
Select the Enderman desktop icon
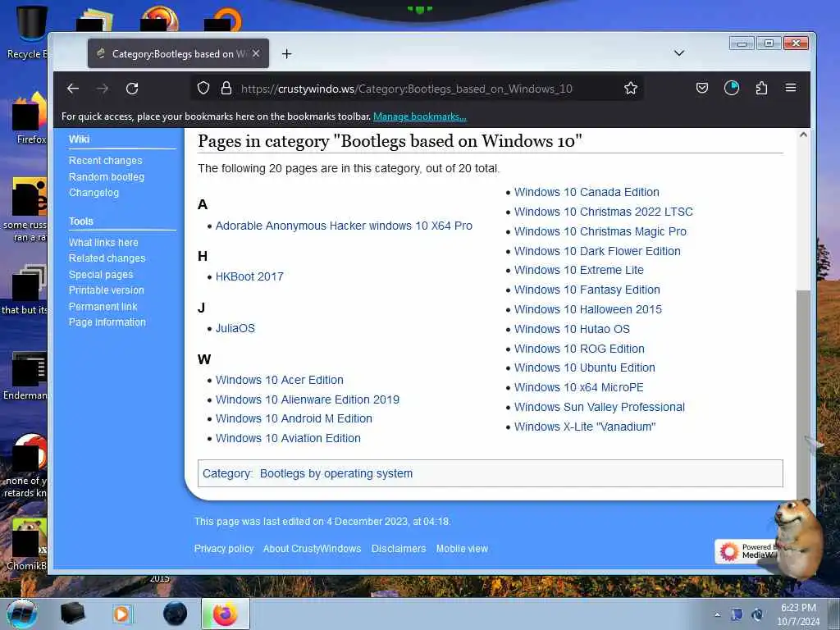[x=25, y=377]
